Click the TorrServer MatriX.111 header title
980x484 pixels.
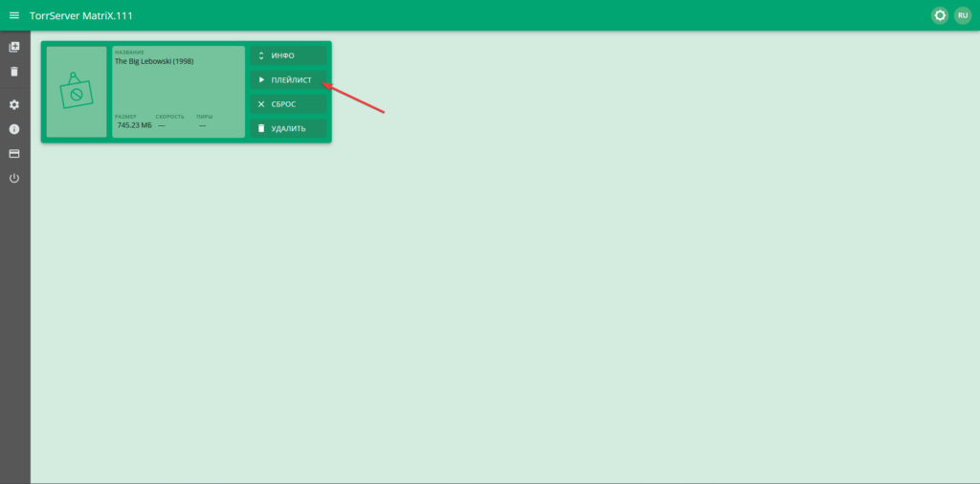pos(81,15)
